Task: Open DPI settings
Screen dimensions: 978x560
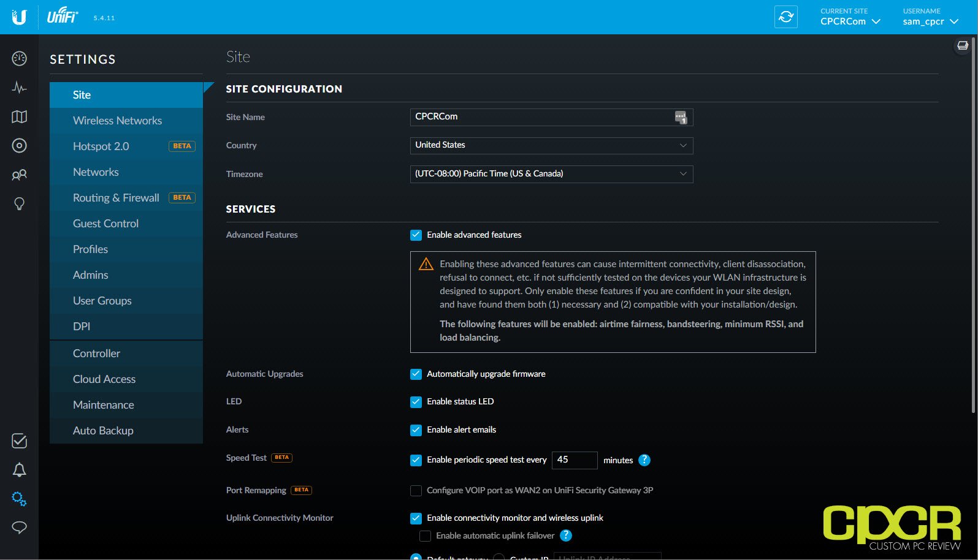Action: 126,327
